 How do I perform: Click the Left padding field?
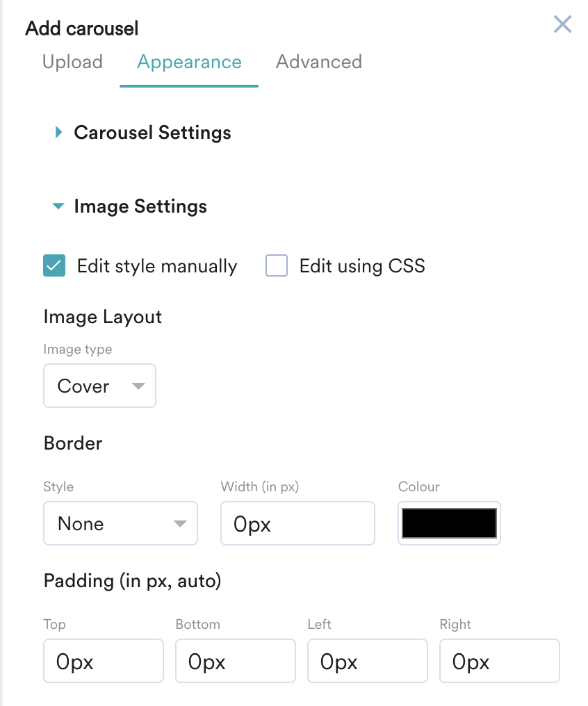click(367, 662)
